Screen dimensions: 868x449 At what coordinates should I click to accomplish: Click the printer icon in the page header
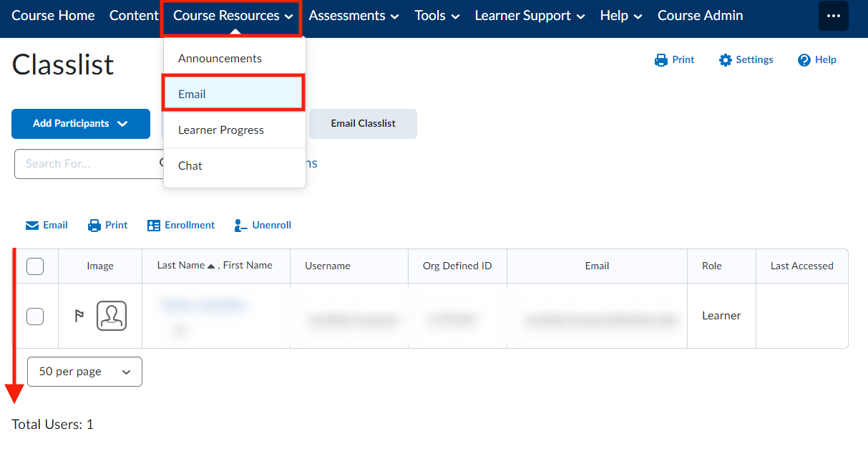[660, 60]
